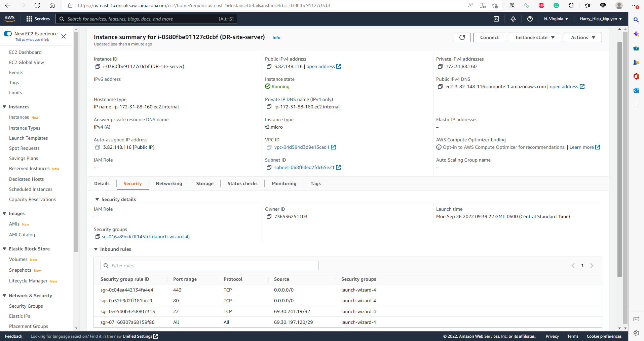
Task: Switch to the Networking tab
Action: click(169, 183)
